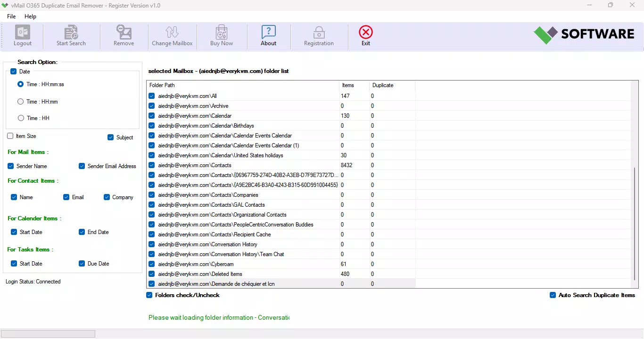Click the bottom progress bar
The image size is (644, 339).
point(48,334)
